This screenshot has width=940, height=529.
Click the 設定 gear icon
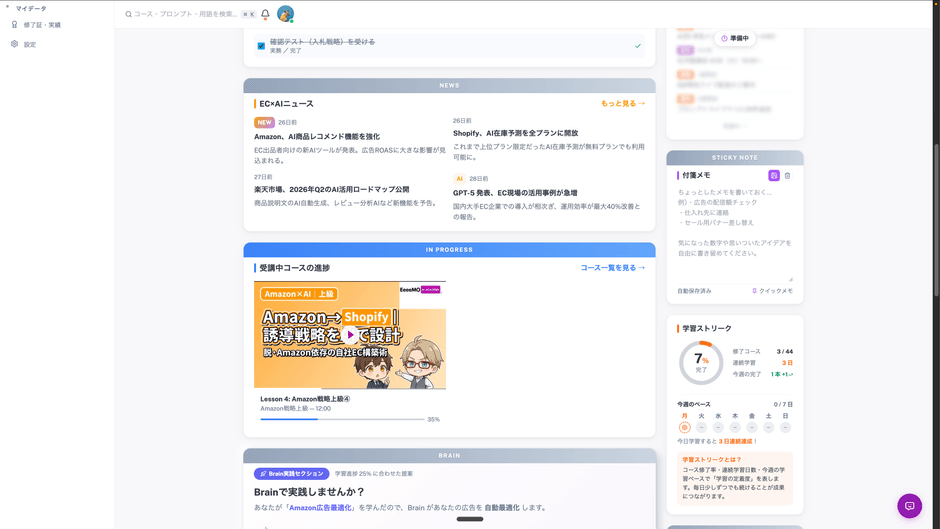click(x=14, y=44)
